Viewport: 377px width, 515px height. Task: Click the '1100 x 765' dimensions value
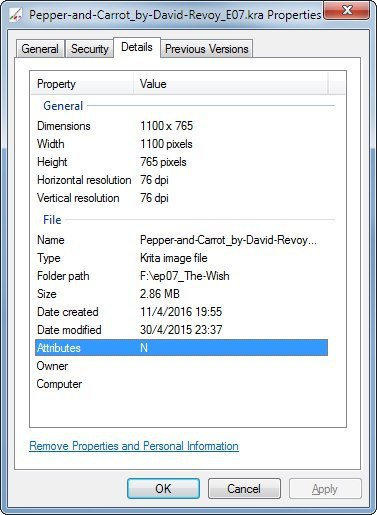pos(166,126)
